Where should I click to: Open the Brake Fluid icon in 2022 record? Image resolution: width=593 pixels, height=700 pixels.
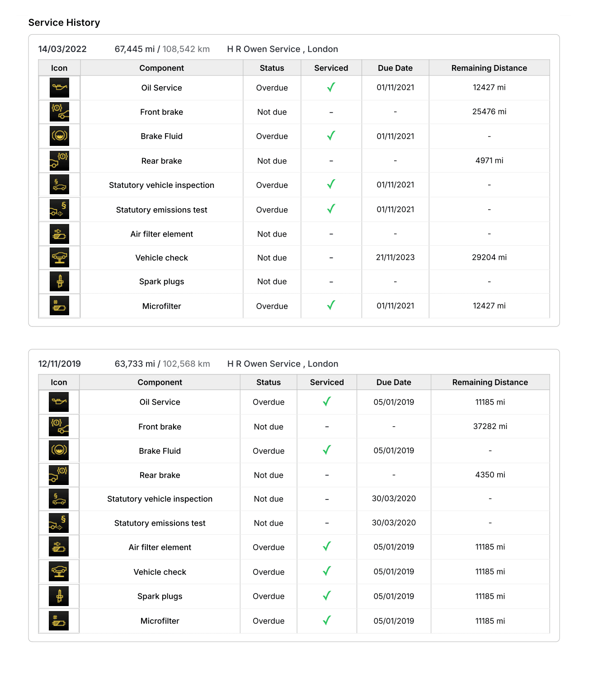(59, 136)
